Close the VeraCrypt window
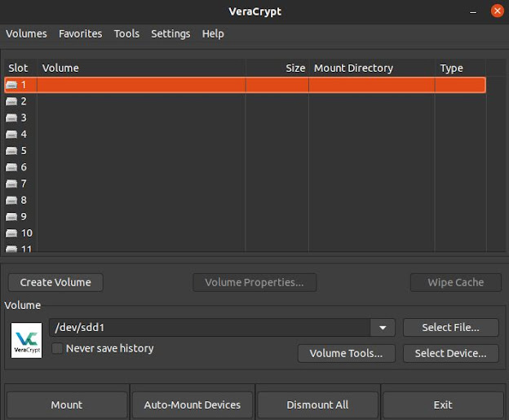The width and height of the screenshot is (509, 420). pos(498,11)
